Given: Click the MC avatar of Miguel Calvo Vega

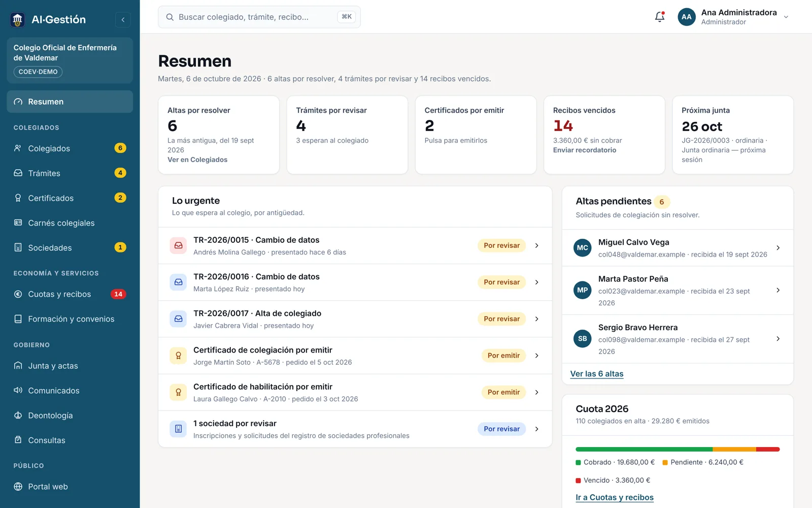Looking at the screenshot, I should pyautogui.click(x=583, y=248).
